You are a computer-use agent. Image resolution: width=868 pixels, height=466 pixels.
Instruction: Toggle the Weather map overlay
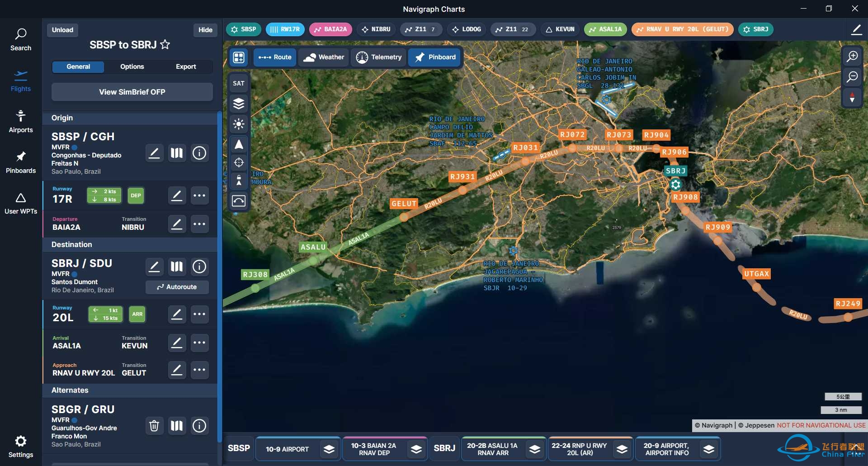324,57
